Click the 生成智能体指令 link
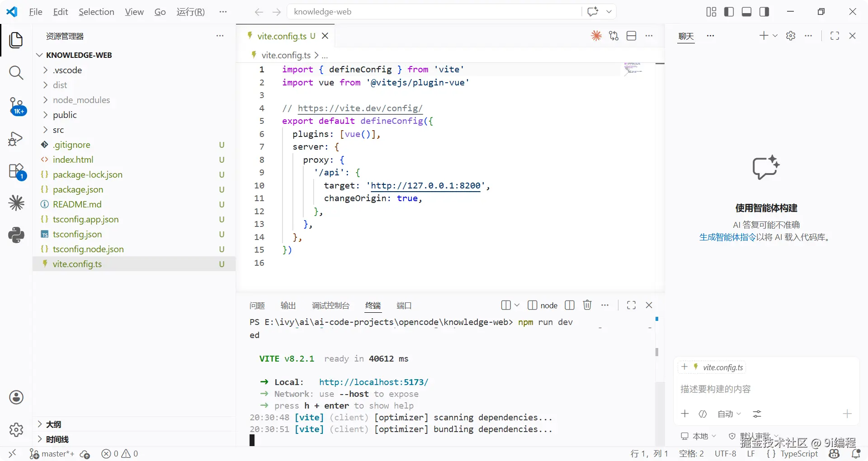The height and width of the screenshot is (461, 868). click(727, 237)
